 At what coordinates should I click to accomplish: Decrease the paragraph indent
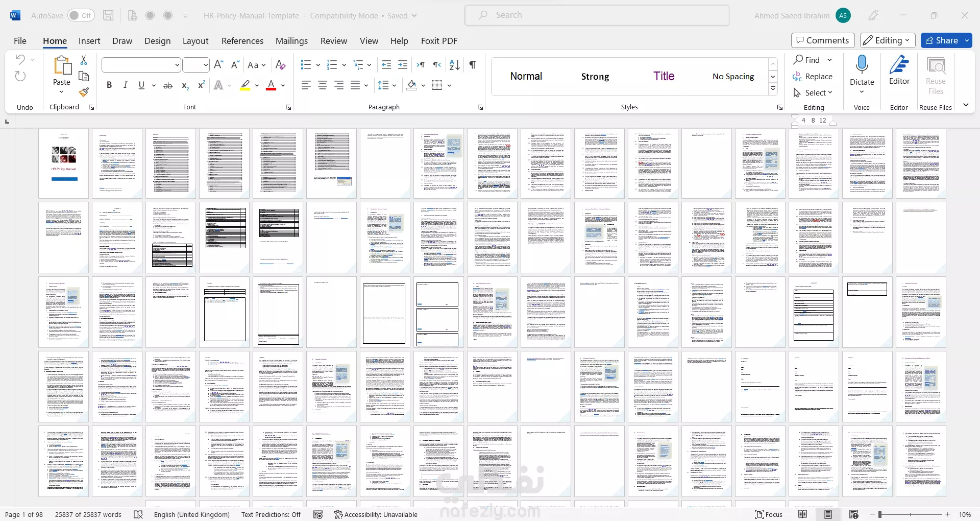(386, 64)
